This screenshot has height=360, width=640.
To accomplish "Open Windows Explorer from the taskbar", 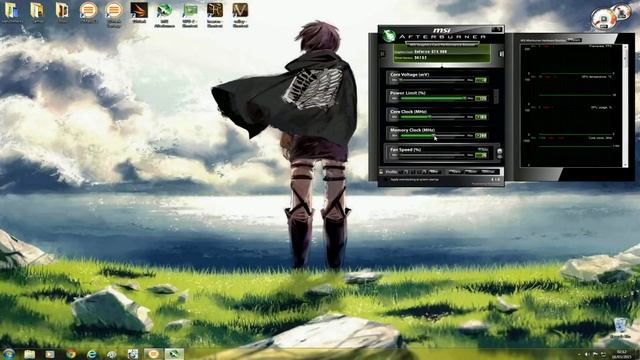I will [29, 354].
